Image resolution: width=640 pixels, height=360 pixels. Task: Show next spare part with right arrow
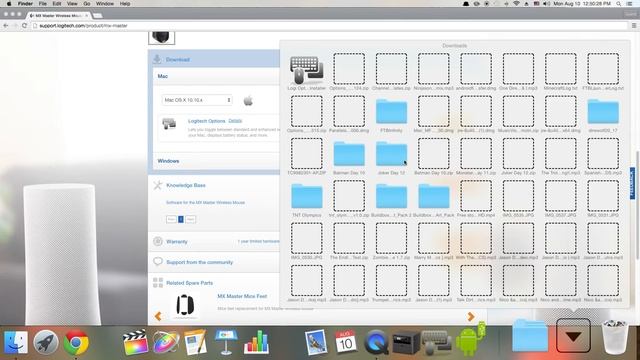click(x=471, y=316)
